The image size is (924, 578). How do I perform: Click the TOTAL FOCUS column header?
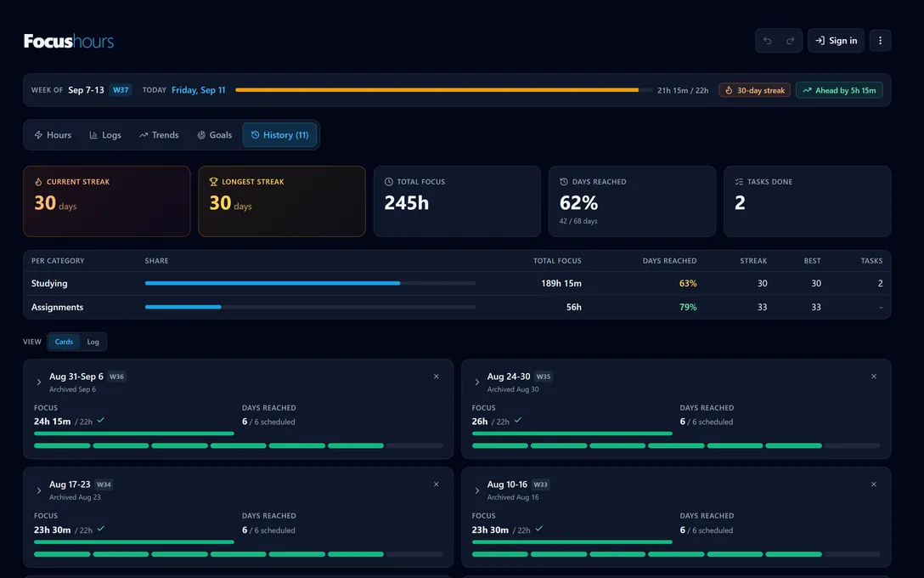click(x=557, y=261)
